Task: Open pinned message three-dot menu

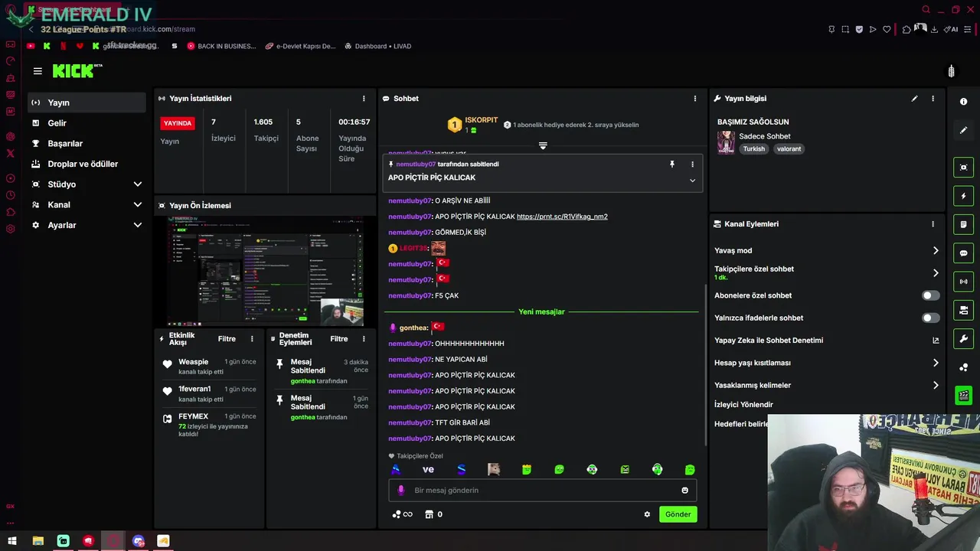Action: click(692, 165)
